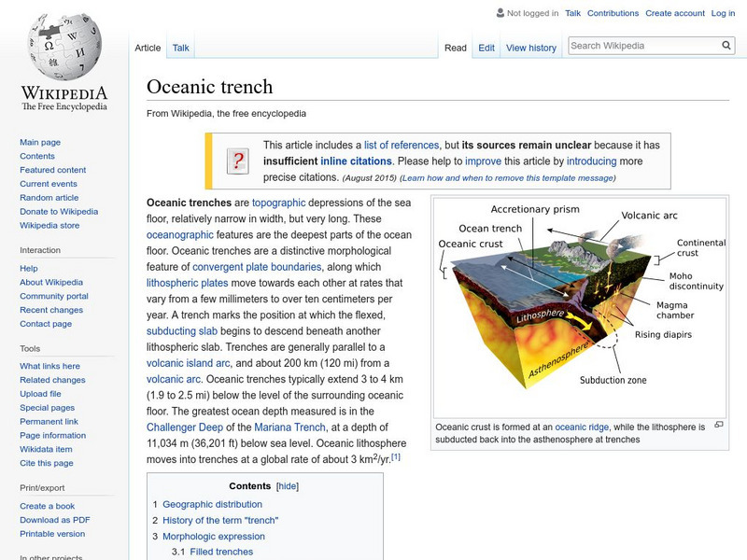Screen dimensions: 747x560
Task: Hide the Contents box
Action: point(288,486)
